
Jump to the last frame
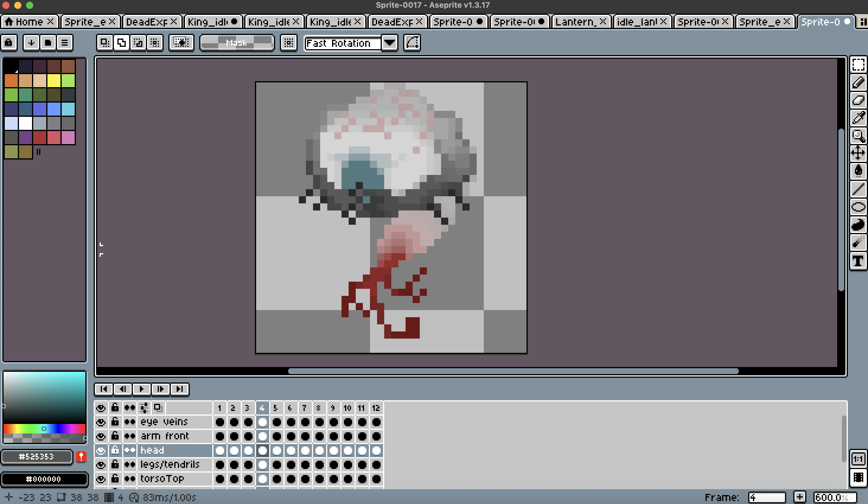(179, 389)
